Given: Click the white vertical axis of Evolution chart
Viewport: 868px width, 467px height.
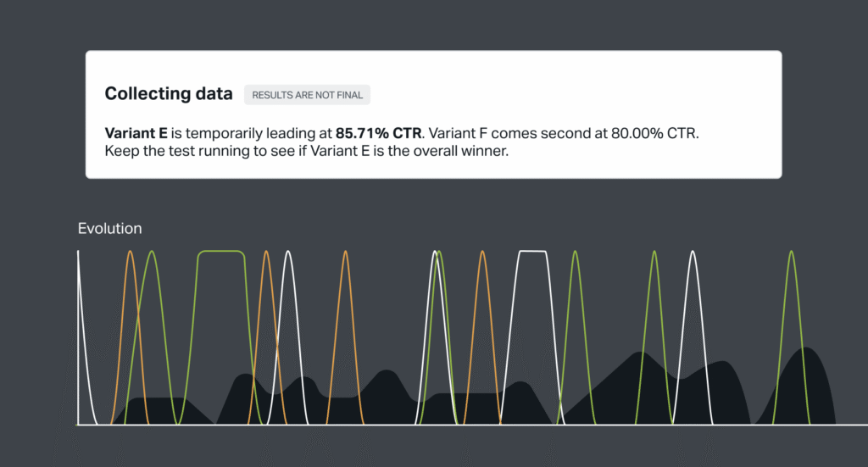Looking at the screenshot, I should point(78,339).
